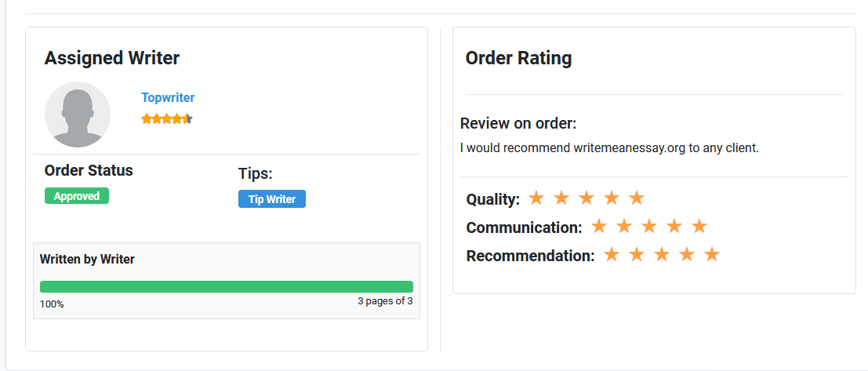
Task: Click the green Written by Writer progress bar
Action: click(227, 287)
